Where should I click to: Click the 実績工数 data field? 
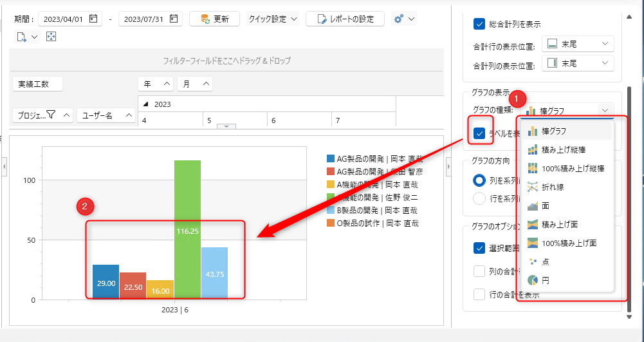39,84
